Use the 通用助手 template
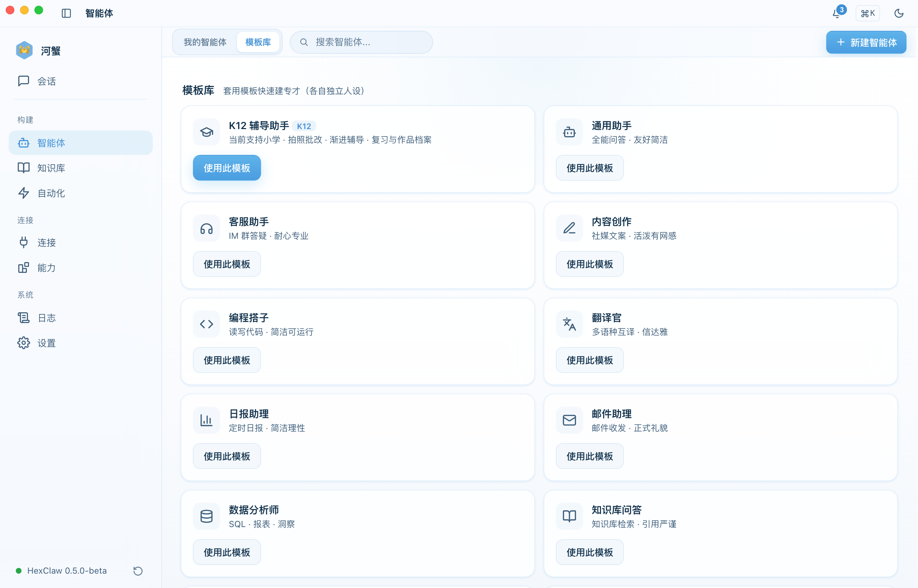The width and height of the screenshot is (918, 588). (590, 168)
